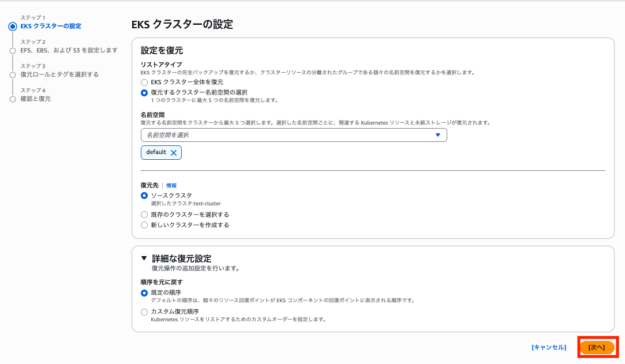Click the step 2 progress circle indicator
Screen dimensions: 625x364
coord(14,51)
